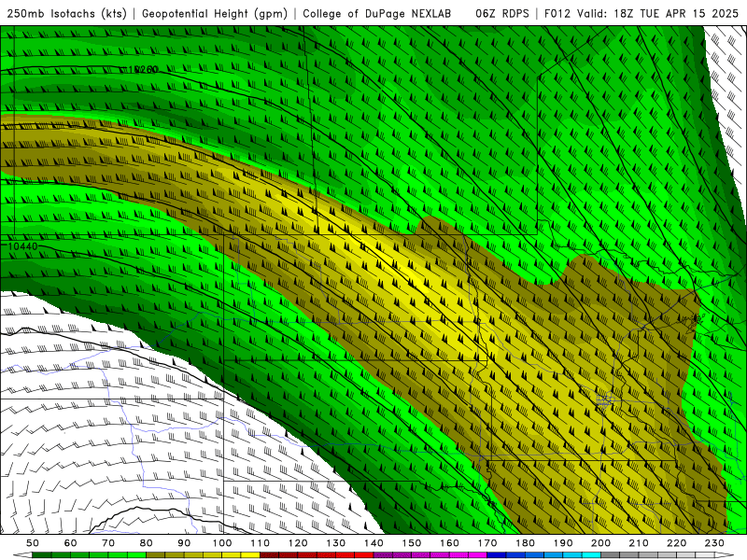This screenshot has height=560, width=747.
Task: Click the "250mb Isotachs (kts)" title text
Action: tap(66, 14)
